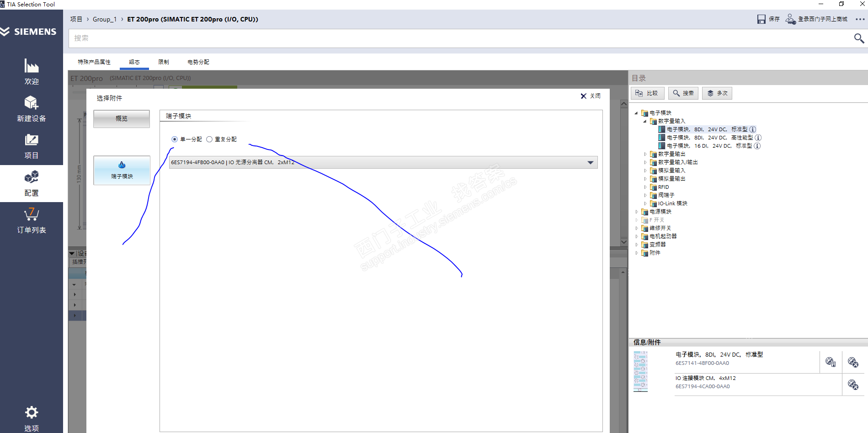Screen dimensions: 868x433
Task: Collapse the 电子模块 catalog tree node
Action: (x=636, y=113)
